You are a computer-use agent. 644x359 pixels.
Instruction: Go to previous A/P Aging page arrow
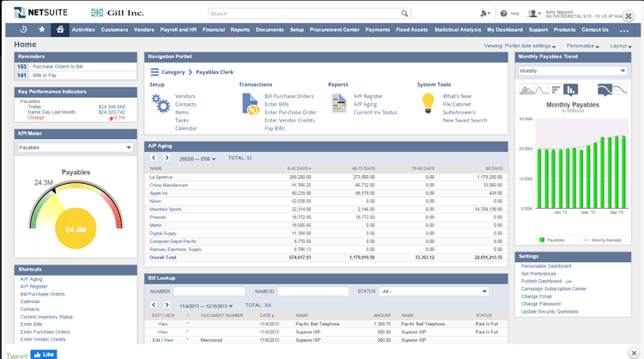154,158
